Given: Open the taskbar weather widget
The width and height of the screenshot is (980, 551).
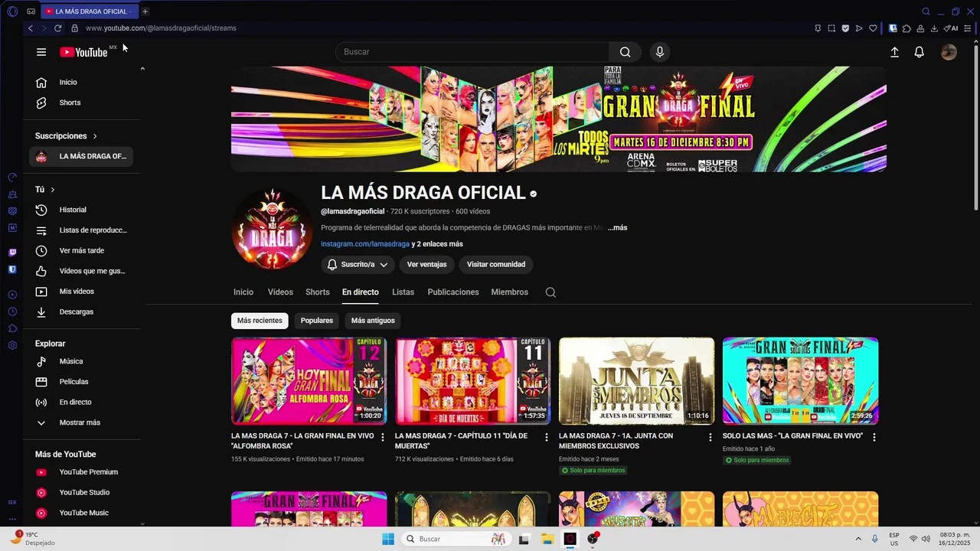Looking at the screenshot, I should tap(34, 538).
